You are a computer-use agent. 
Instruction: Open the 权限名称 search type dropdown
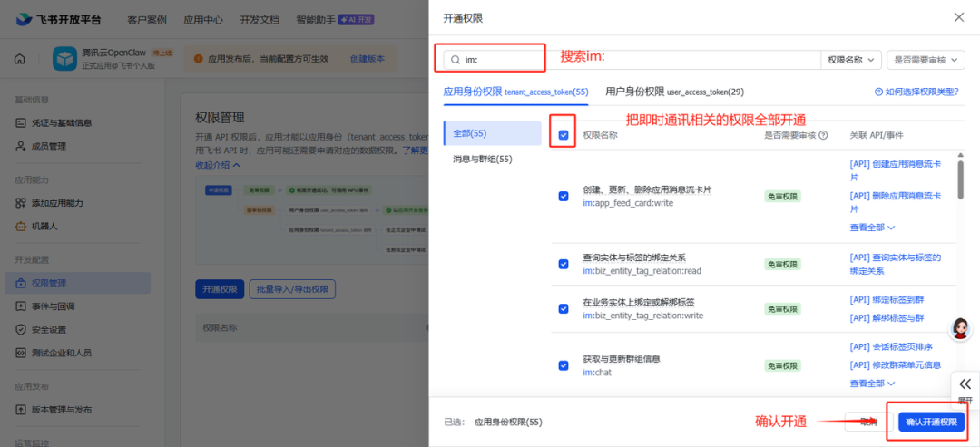click(x=851, y=59)
